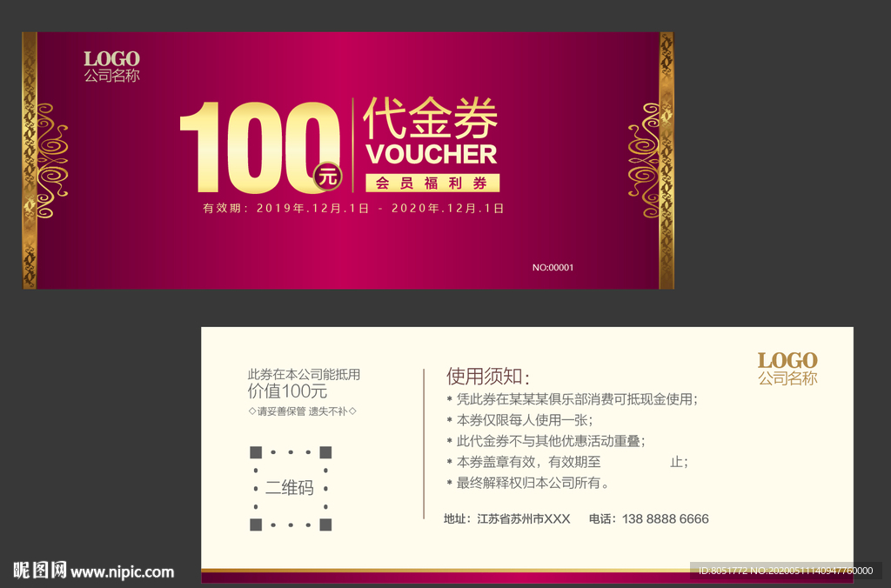Click the VOUCHER heading
Viewport: 891px width, 588px height.
432,155
